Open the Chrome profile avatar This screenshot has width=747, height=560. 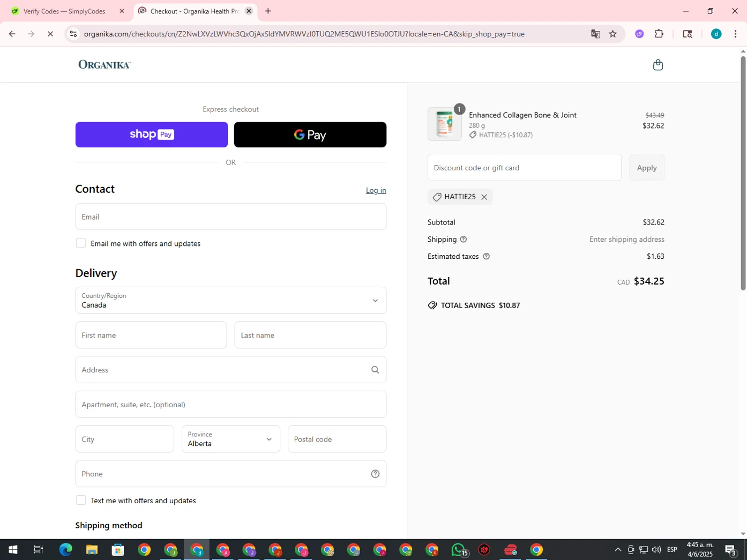[716, 34]
